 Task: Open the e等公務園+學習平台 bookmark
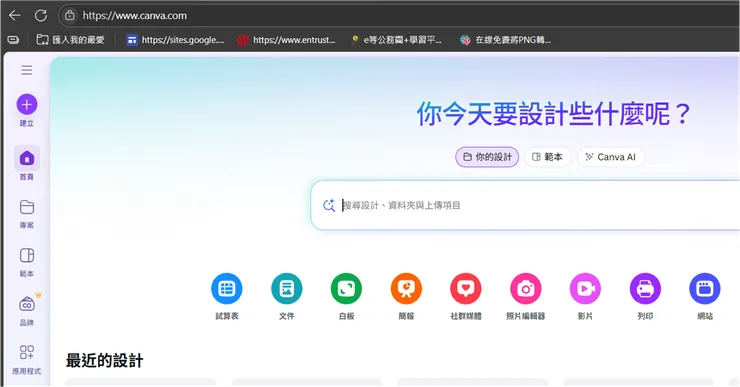point(396,40)
